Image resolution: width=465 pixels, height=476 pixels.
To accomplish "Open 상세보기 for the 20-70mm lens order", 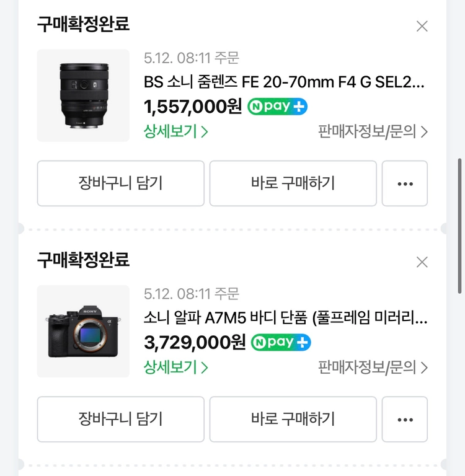I will tap(175, 131).
